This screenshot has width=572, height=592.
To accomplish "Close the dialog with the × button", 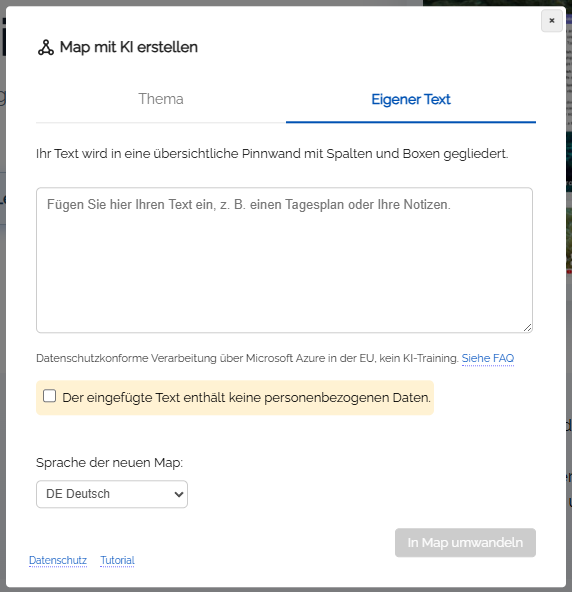I will 552,21.
